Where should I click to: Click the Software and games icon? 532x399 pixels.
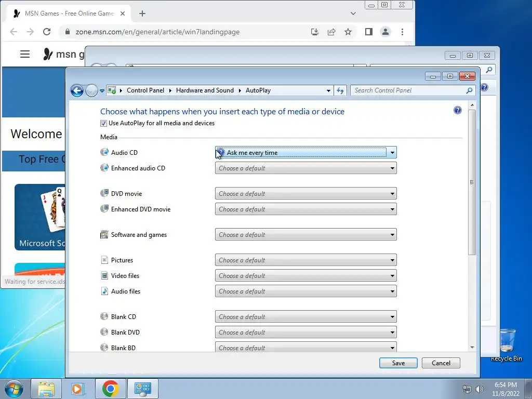click(104, 234)
